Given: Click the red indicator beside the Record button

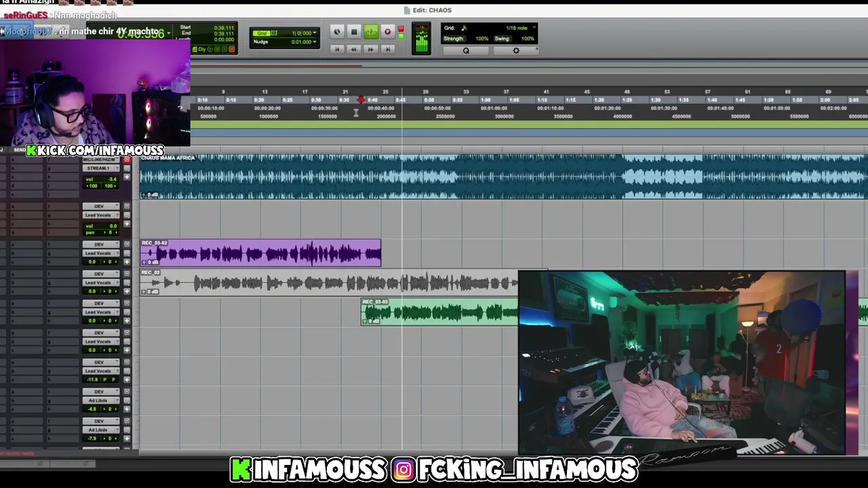Looking at the screenshot, I should click(401, 28).
